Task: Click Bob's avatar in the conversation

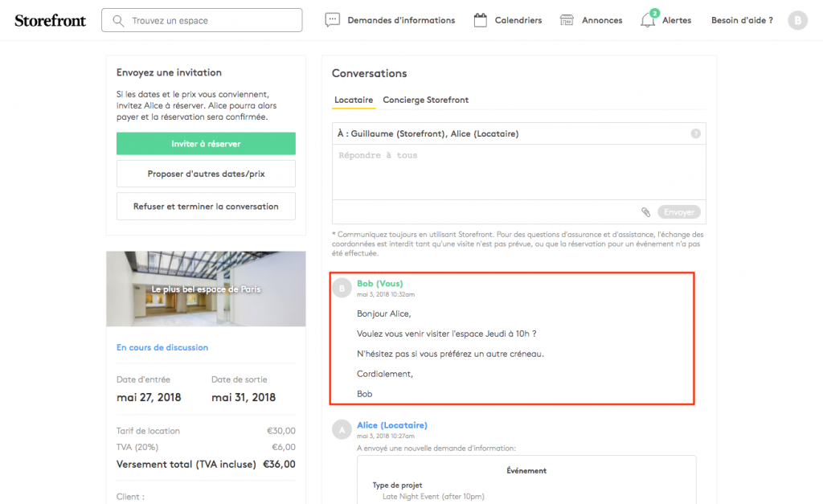Action: coord(342,288)
